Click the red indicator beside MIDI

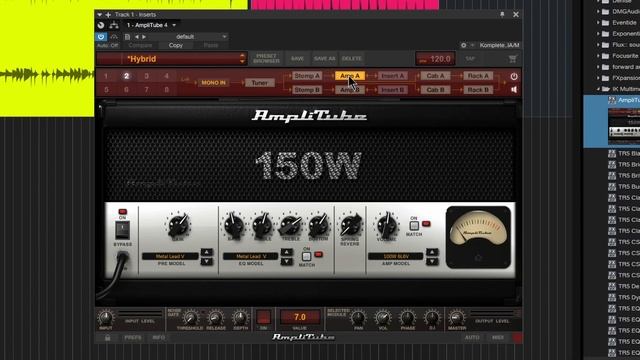[x=518, y=338]
